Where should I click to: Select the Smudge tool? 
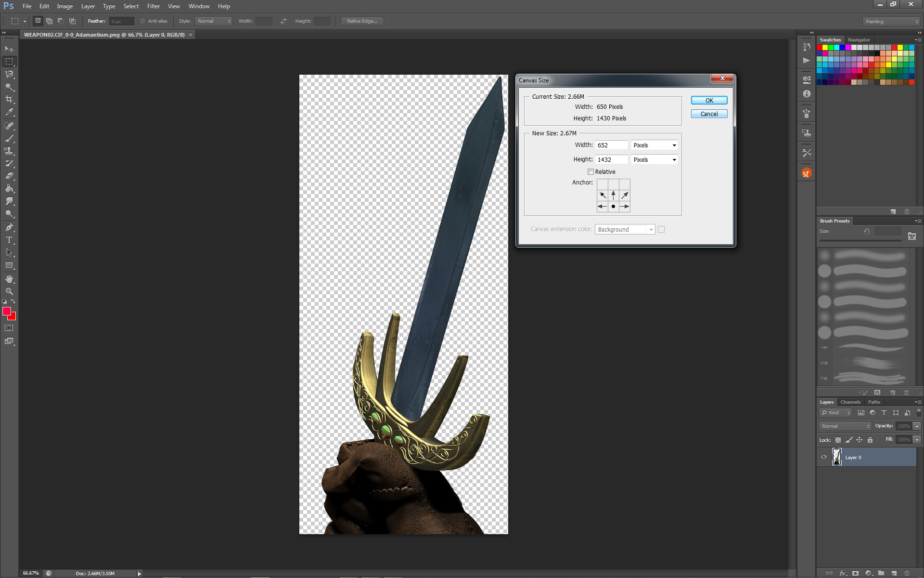coord(9,201)
